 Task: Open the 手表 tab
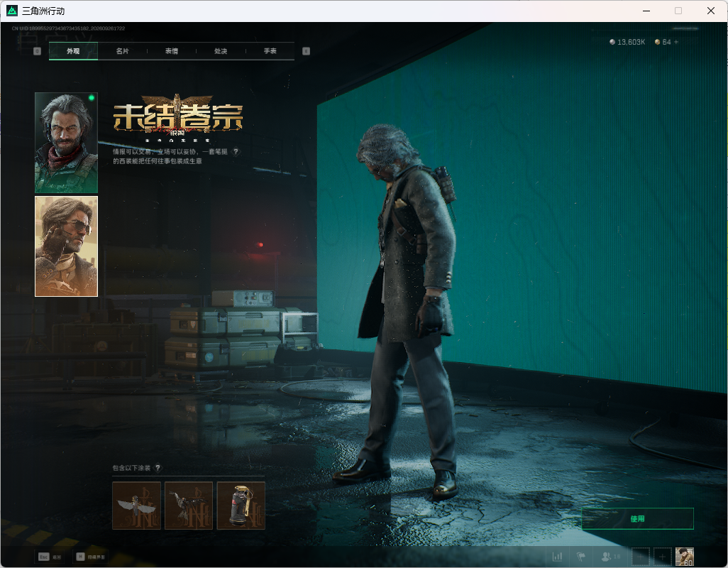[270, 51]
